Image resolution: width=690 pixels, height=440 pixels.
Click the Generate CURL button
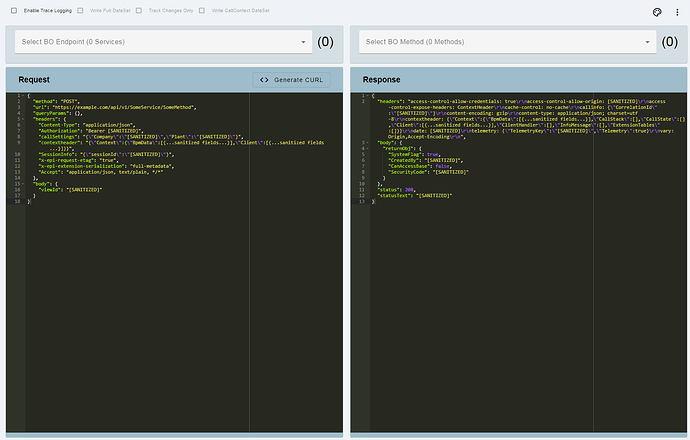coord(291,80)
